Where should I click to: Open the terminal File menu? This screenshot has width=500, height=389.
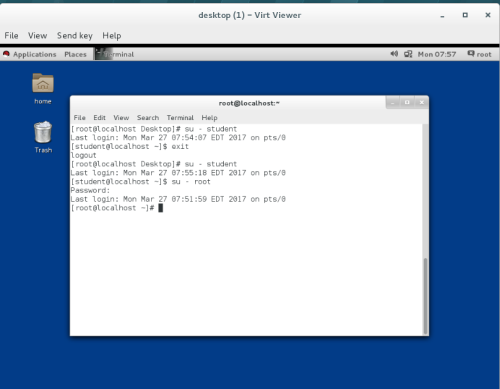click(80, 118)
